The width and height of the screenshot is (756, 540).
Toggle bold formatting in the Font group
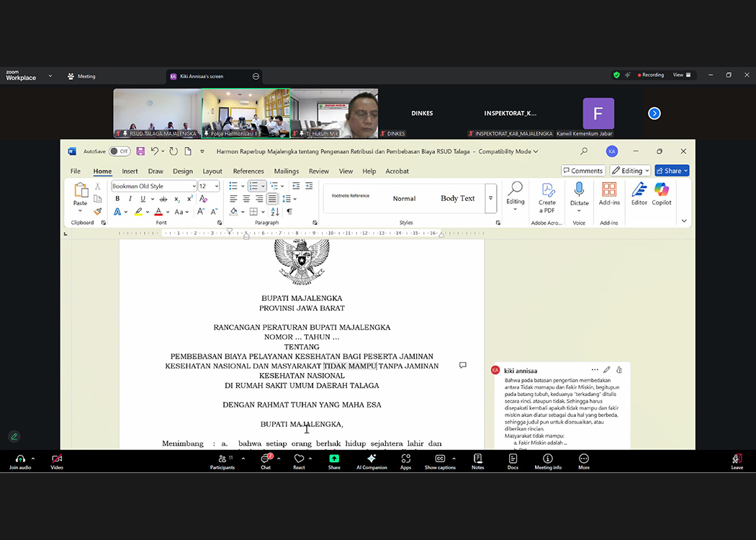(117, 199)
